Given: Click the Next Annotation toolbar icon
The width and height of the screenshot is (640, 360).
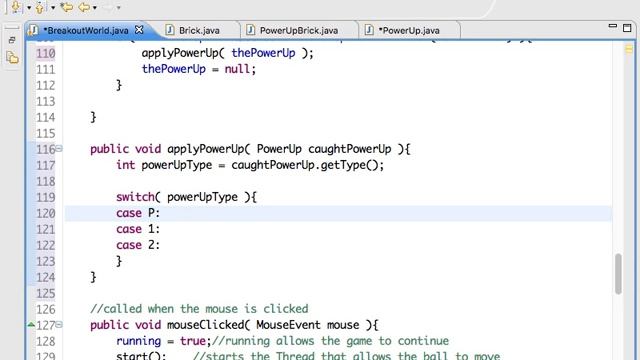Looking at the screenshot, I should point(16,7).
